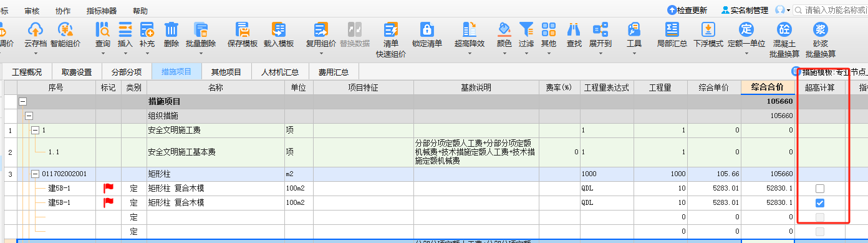The image size is (868, 243).
Task: Click the 智能组价 smart pricing icon
Action: (65, 29)
